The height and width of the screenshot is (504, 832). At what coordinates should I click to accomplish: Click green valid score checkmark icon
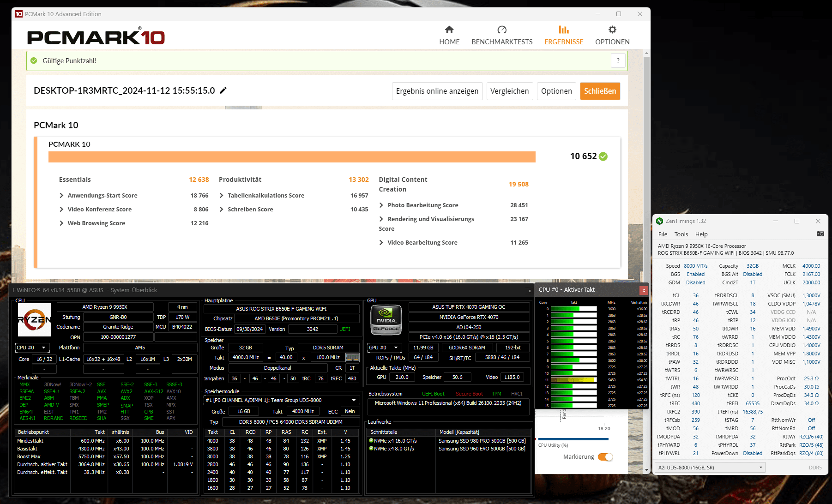click(34, 60)
